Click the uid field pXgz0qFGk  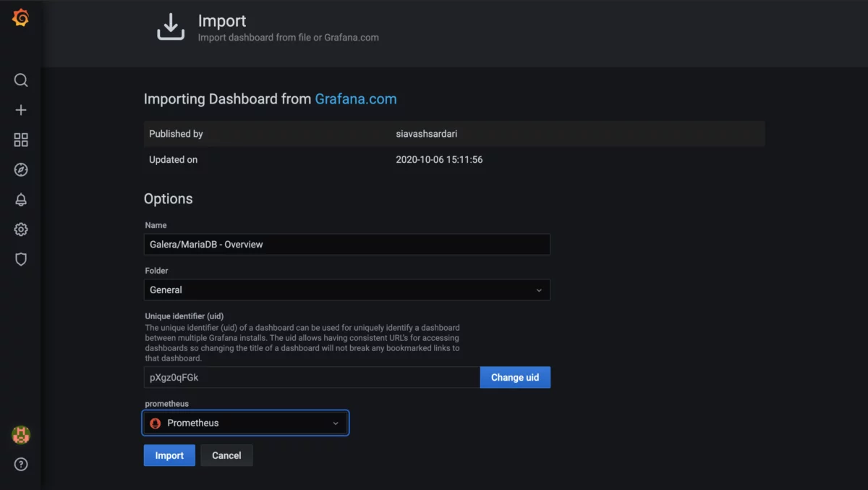tap(312, 377)
